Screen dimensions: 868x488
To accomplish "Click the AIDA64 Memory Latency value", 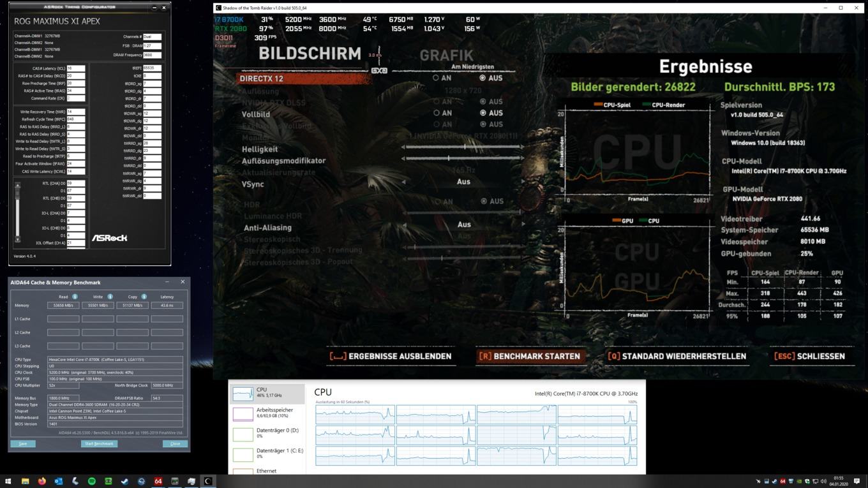I will [x=167, y=306].
